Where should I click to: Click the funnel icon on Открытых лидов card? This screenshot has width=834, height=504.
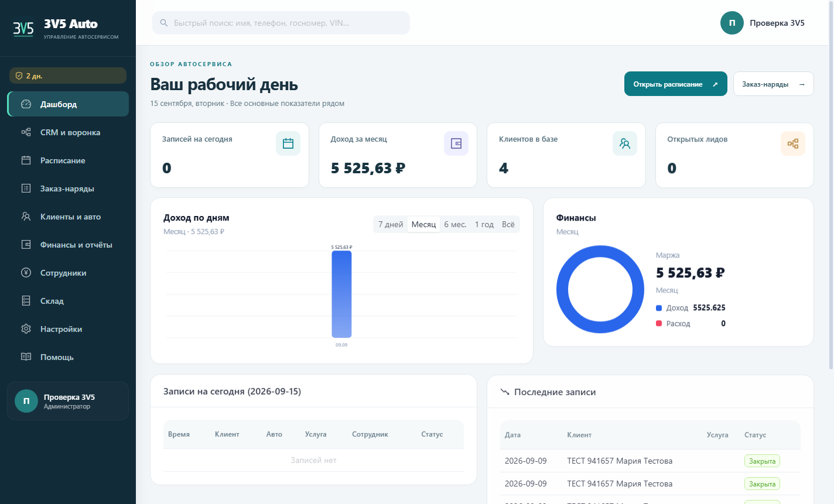(x=793, y=143)
